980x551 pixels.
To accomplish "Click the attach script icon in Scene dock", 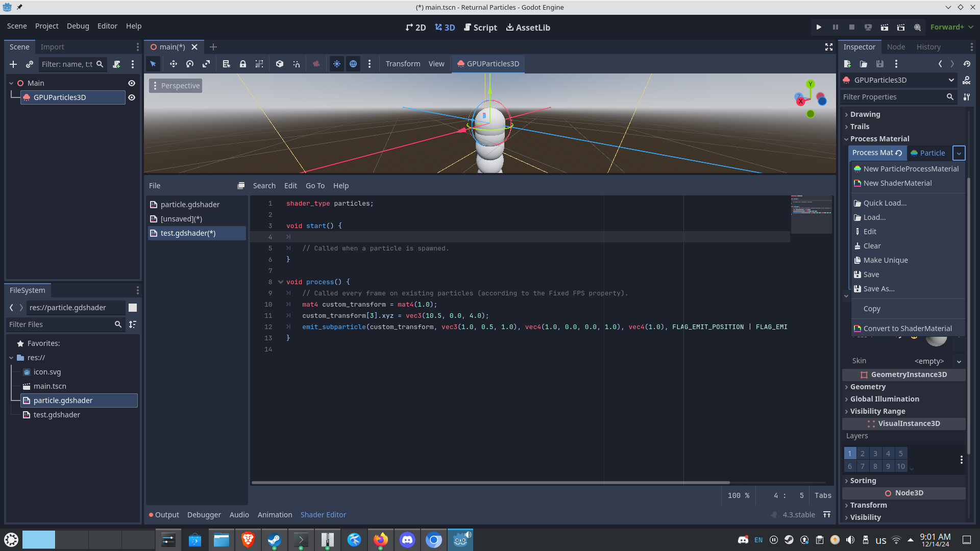I will point(116,64).
